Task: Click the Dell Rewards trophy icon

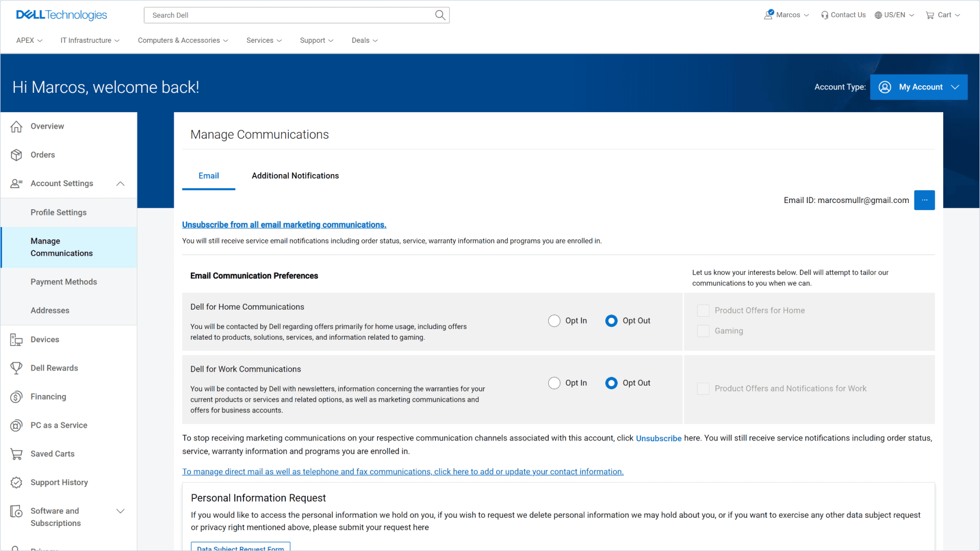Action: [16, 368]
